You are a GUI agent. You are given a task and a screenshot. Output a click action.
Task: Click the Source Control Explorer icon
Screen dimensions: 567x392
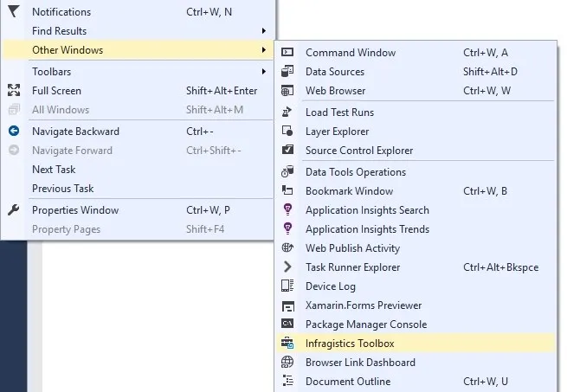(x=288, y=151)
